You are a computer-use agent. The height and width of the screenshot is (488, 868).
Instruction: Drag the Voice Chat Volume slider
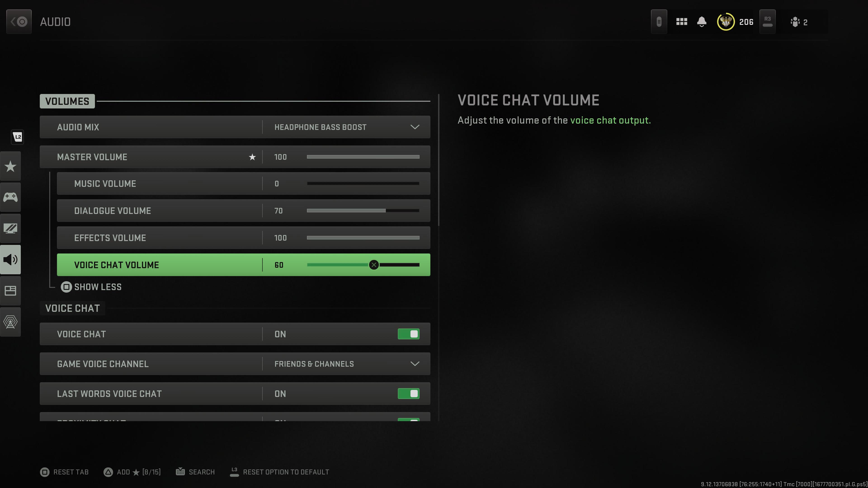click(x=374, y=265)
